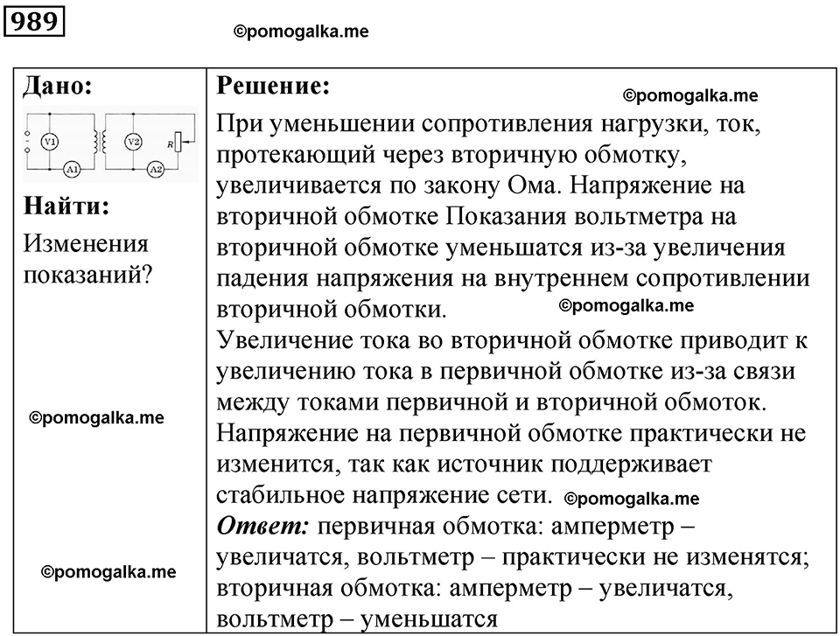The image size is (840, 636).
Task: Click the heading "Найти:"
Action: click(66, 206)
